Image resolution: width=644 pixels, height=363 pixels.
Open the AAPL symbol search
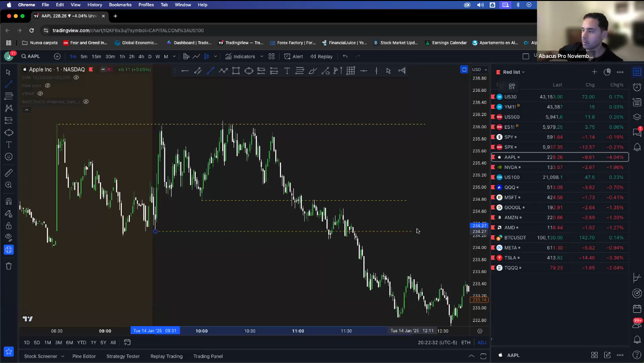pyautogui.click(x=31, y=56)
